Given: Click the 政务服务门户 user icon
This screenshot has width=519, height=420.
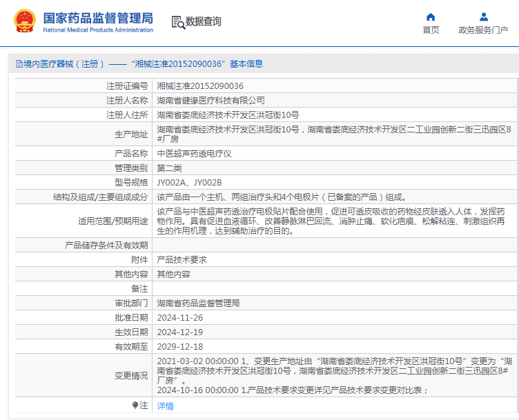Looking at the screenshot, I should click(484, 17).
